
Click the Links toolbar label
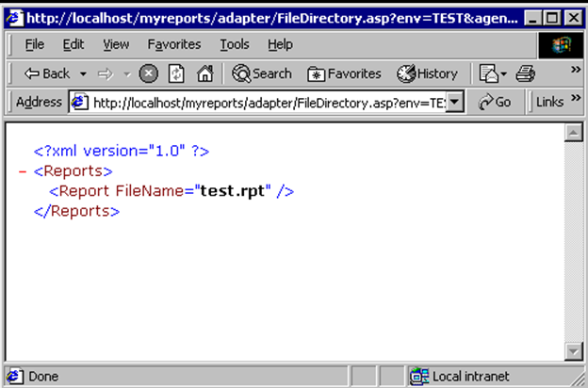point(549,102)
